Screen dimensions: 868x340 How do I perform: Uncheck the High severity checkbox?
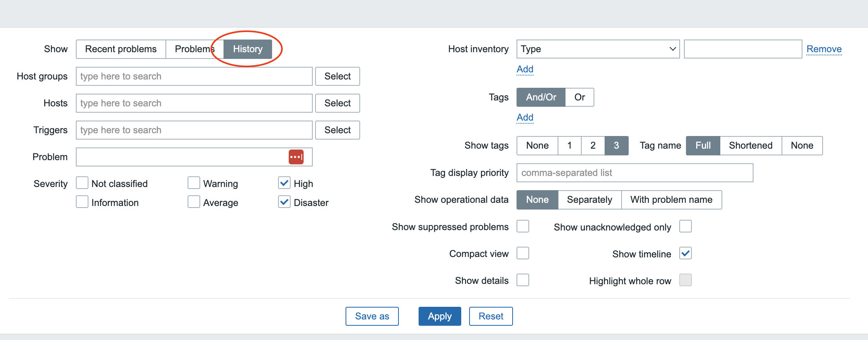[x=284, y=183]
